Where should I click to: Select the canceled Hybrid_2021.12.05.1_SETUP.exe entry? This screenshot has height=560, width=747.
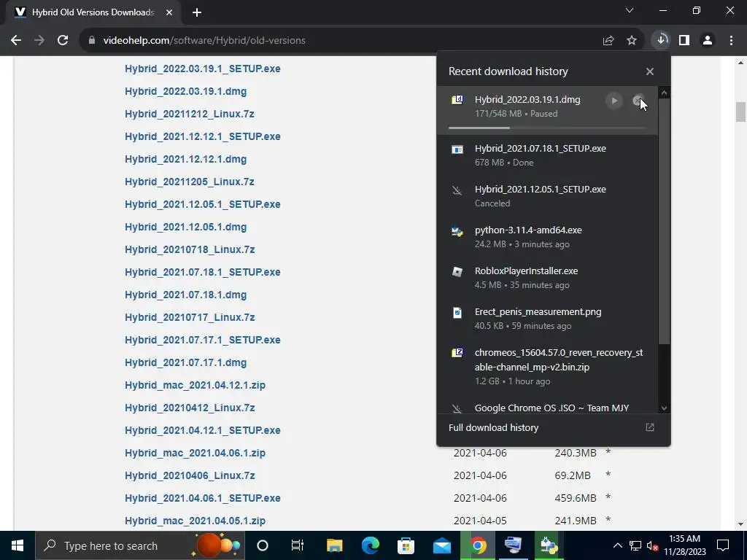(547, 195)
